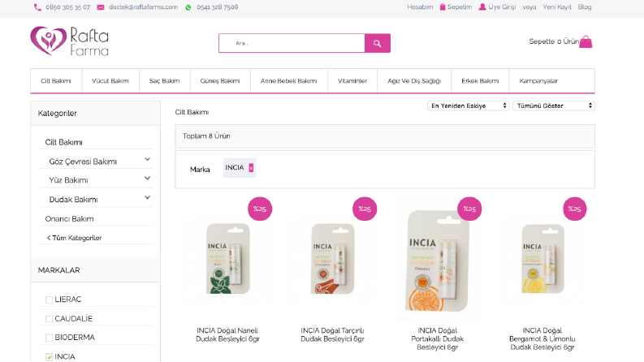Viewport: 644px width, 362px height.
Task: Select Göz Çevresi Bakımı sidebar category
Action: coord(83,162)
